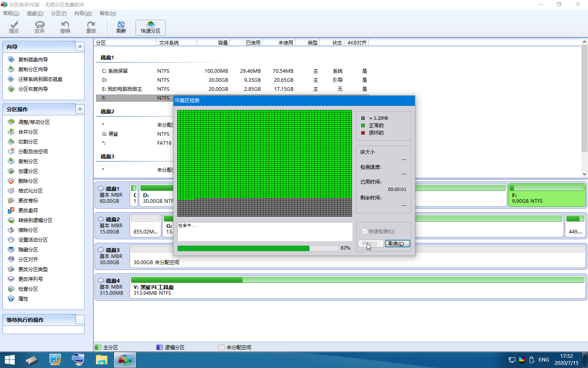Open the 帮助(H) menu

coord(108,13)
